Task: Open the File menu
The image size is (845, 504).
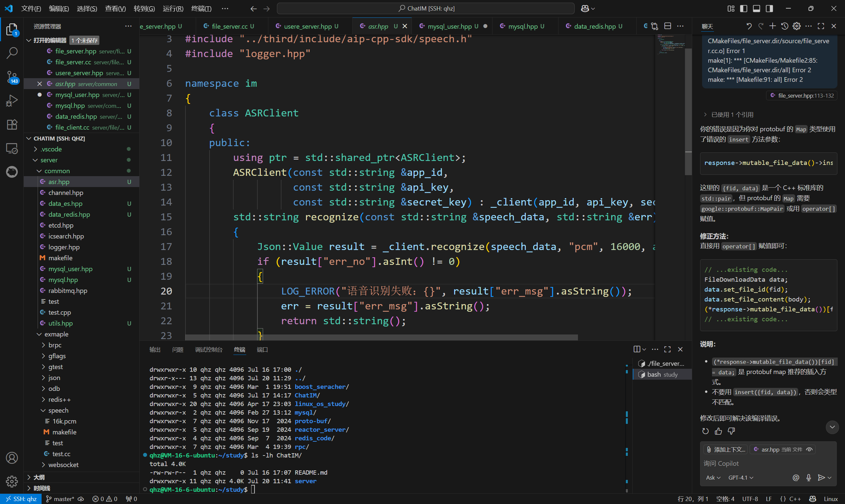Action: click(31, 9)
